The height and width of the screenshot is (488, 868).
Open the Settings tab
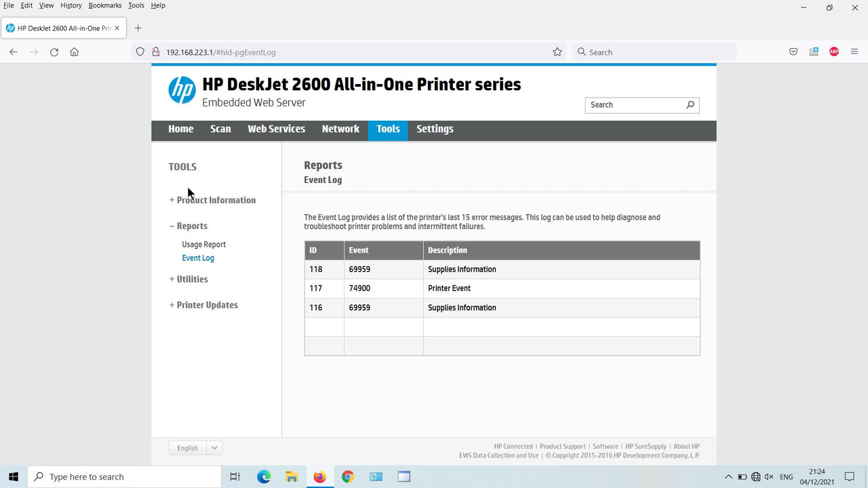[435, 129]
